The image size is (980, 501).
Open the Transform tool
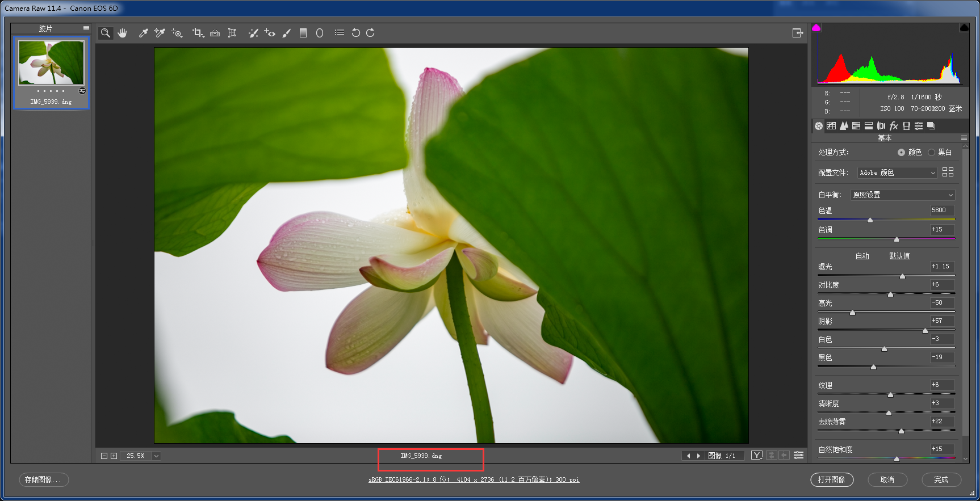[x=232, y=33]
